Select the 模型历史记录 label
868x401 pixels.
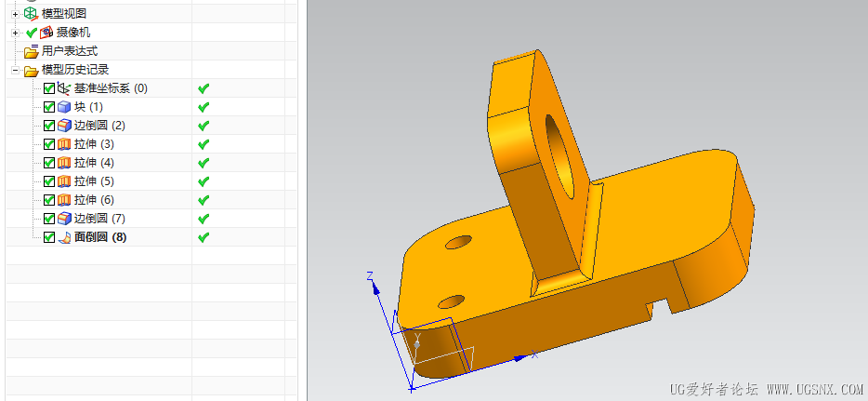75,71
